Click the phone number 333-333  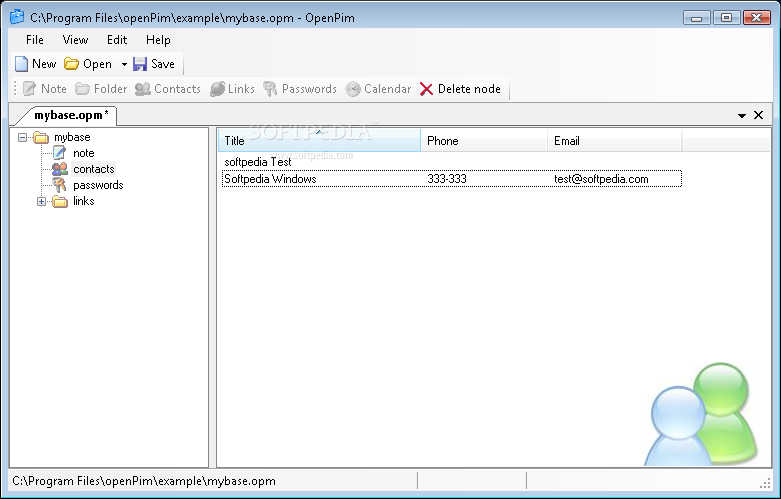447,179
